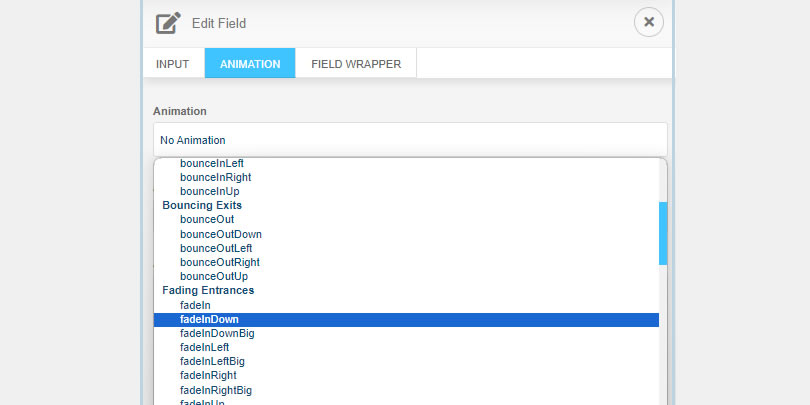Choose the highlighted fadeInDown option
810x405 pixels.
(x=406, y=320)
